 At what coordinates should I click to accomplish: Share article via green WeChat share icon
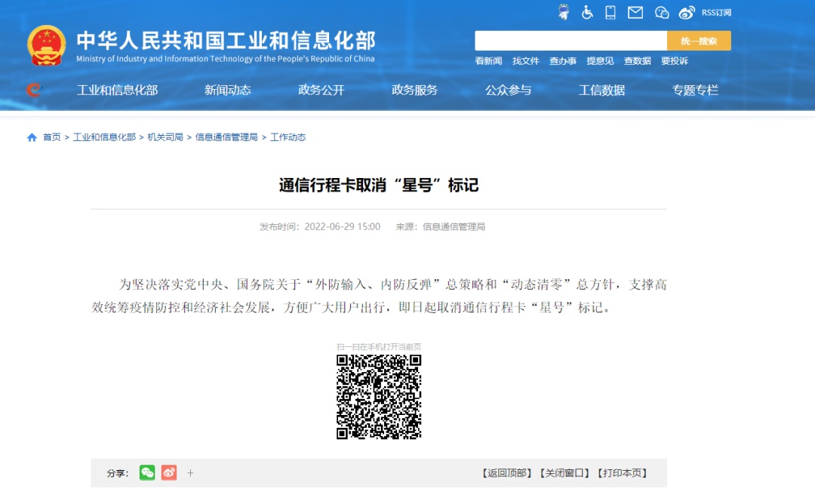(147, 473)
